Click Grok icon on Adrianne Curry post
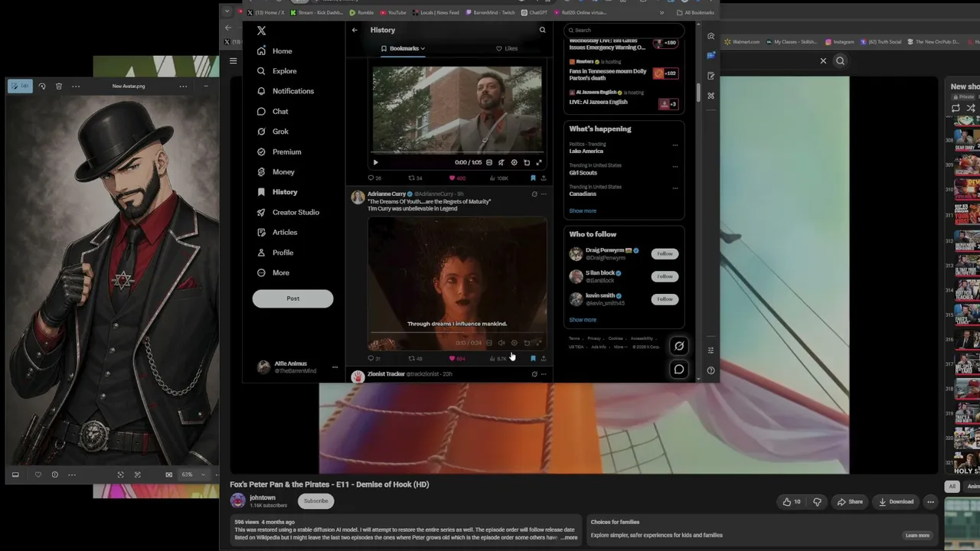980x551 pixels. [x=534, y=194]
